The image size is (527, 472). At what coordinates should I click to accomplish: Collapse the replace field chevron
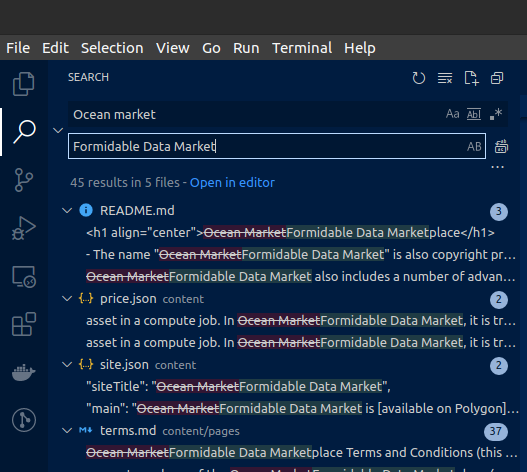[58, 130]
